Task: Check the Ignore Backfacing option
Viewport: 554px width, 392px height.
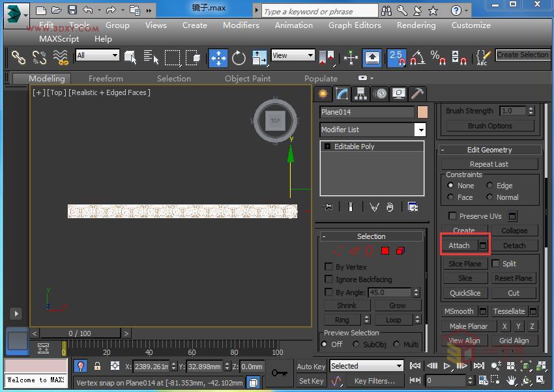Action: (x=330, y=279)
